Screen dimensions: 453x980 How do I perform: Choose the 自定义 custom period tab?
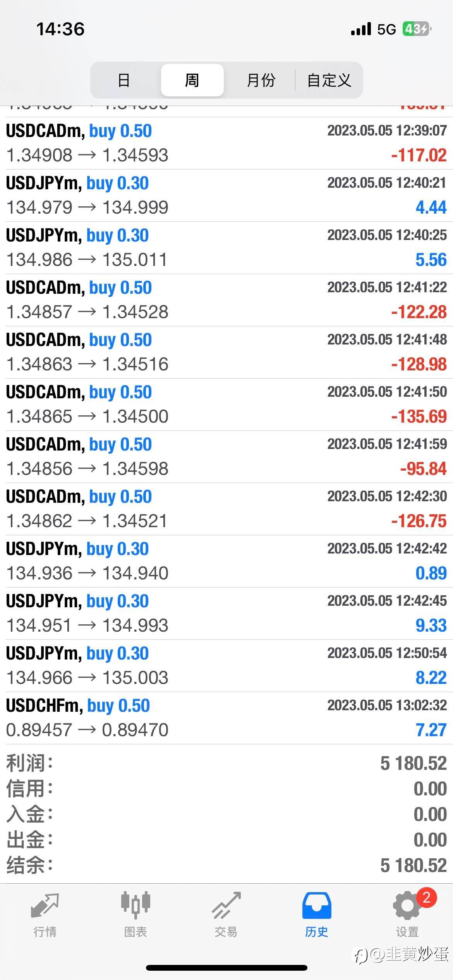[x=329, y=80]
